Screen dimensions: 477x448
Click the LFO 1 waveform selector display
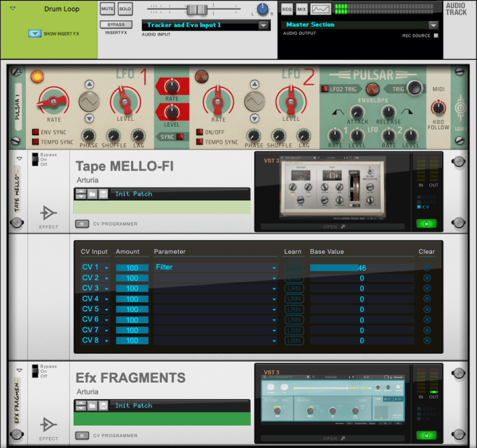[x=90, y=102]
